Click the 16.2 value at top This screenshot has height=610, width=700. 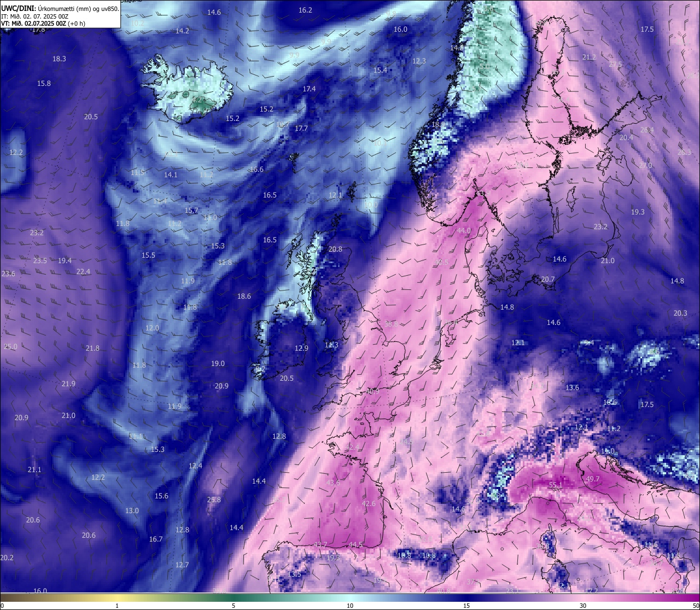click(x=306, y=10)
